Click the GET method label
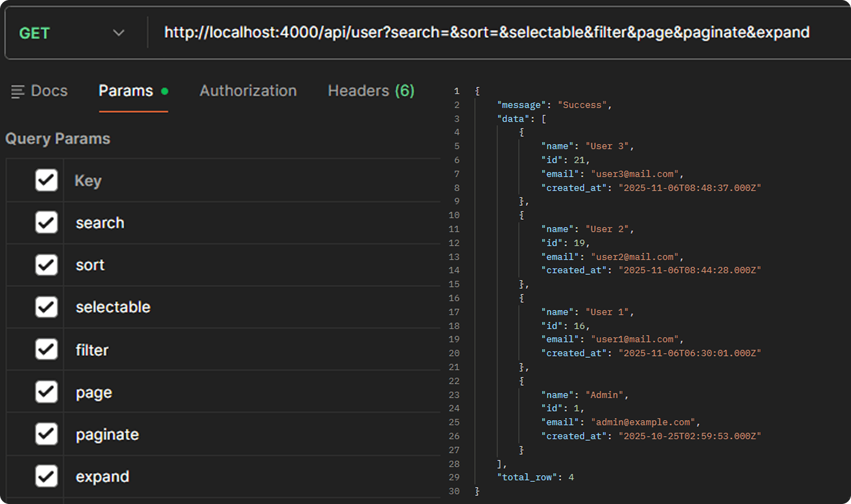Image resolution: width=851 pixels, height=504 pixels. 35,33
